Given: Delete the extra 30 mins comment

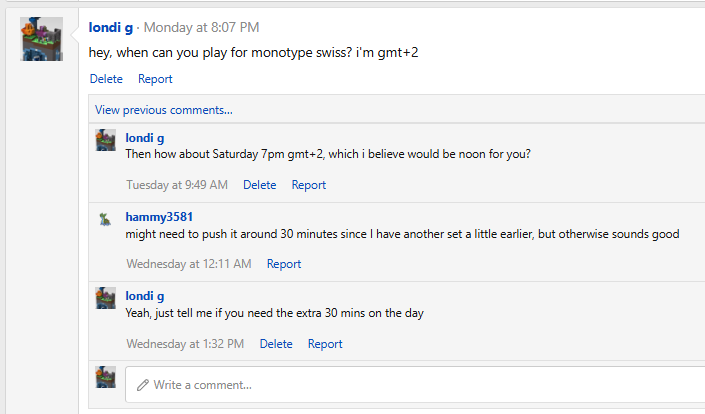Looking at the screenshot, I should (x=276, y=344).
